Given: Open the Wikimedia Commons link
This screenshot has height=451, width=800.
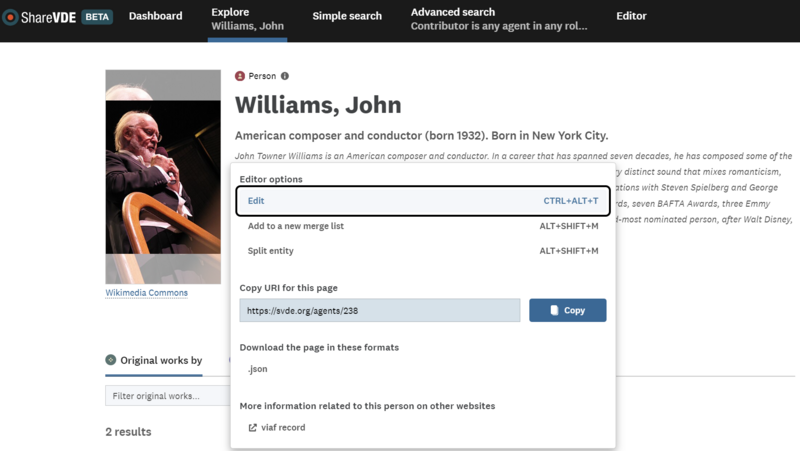Looking at the screenshot, I should coord(146,293).
